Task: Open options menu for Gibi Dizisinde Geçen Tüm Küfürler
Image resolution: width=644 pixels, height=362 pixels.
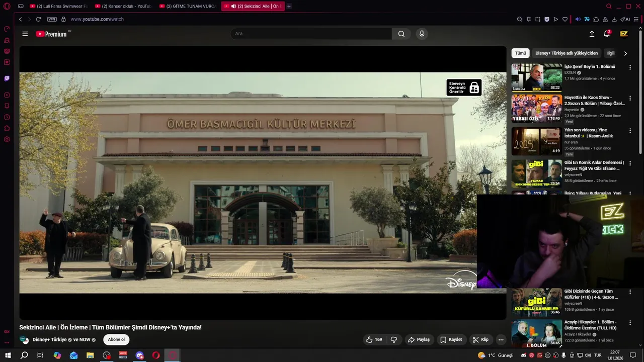Action: 630,292
